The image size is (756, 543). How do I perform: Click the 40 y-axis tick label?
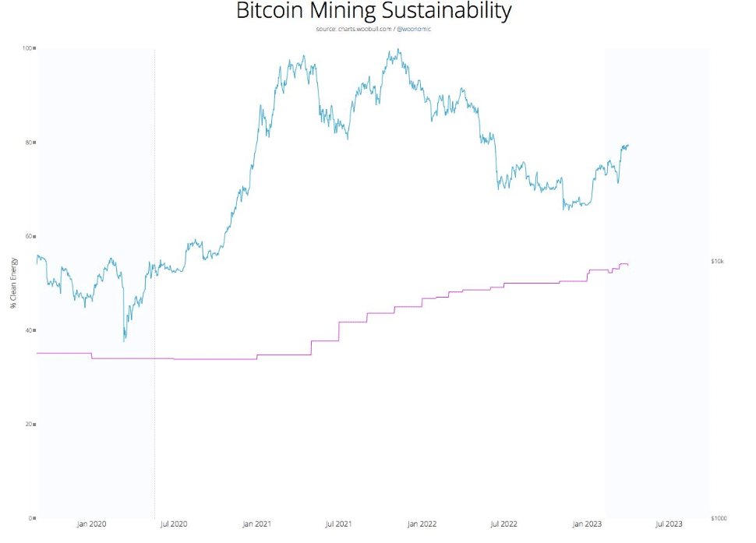[x=28, y=330]
